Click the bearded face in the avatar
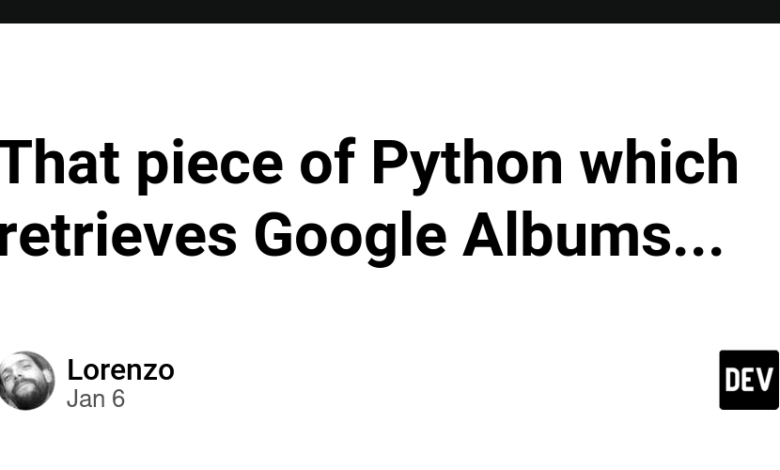 (22, 382)
